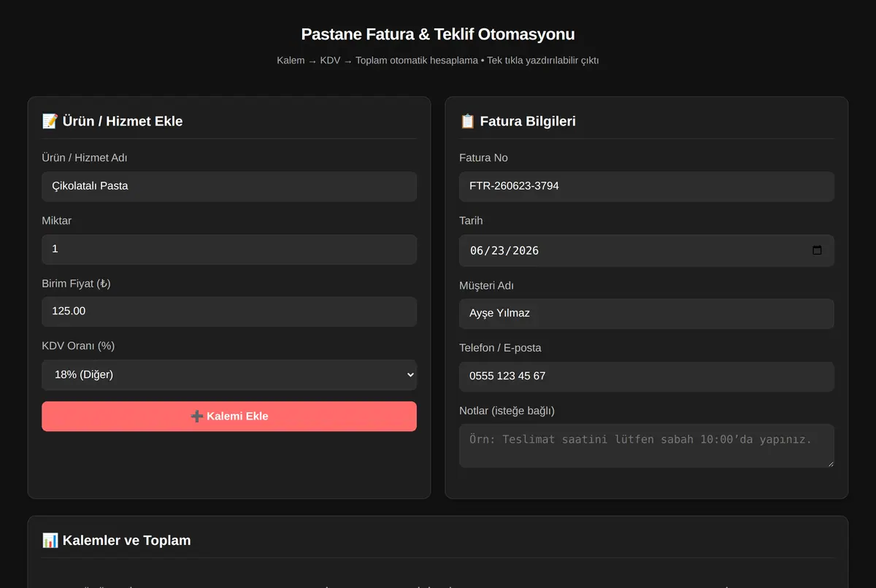Click the Notlar text area

(x=647, y=446)
